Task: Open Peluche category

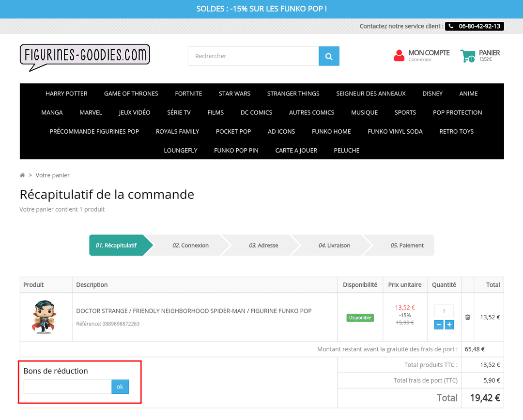Action: (x=347, y=151)
